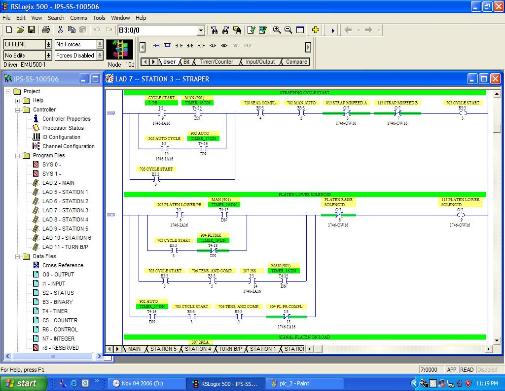This screenshot has width=505, height=391.
Task: Insert an examine-if-open contact
Action: (x=190, y=46)
